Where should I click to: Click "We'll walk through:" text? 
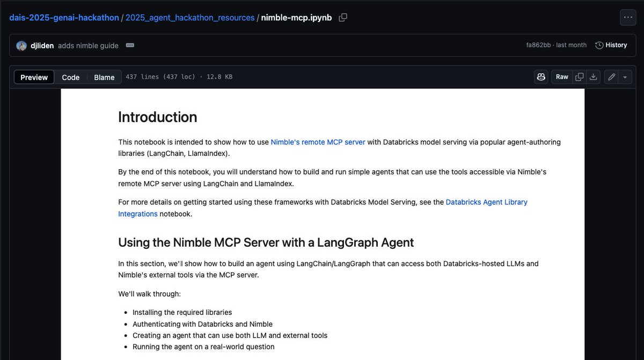[150, 294]
